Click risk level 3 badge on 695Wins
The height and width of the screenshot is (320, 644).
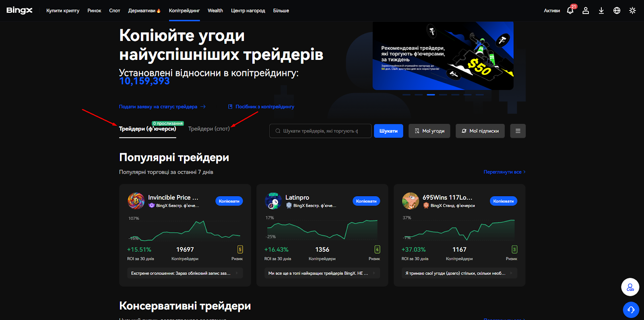tap(514, 249)
